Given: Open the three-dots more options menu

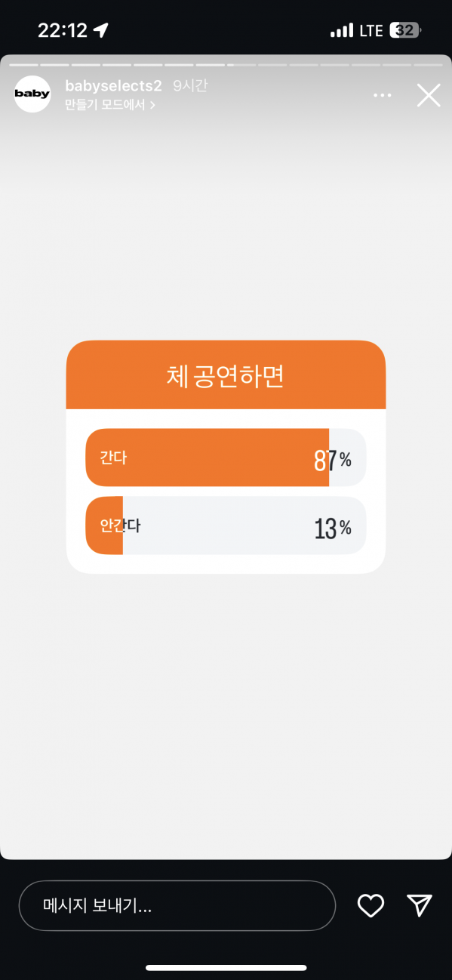Looking at the screenshot, I should pyautogui.click(x=383, y=95).
